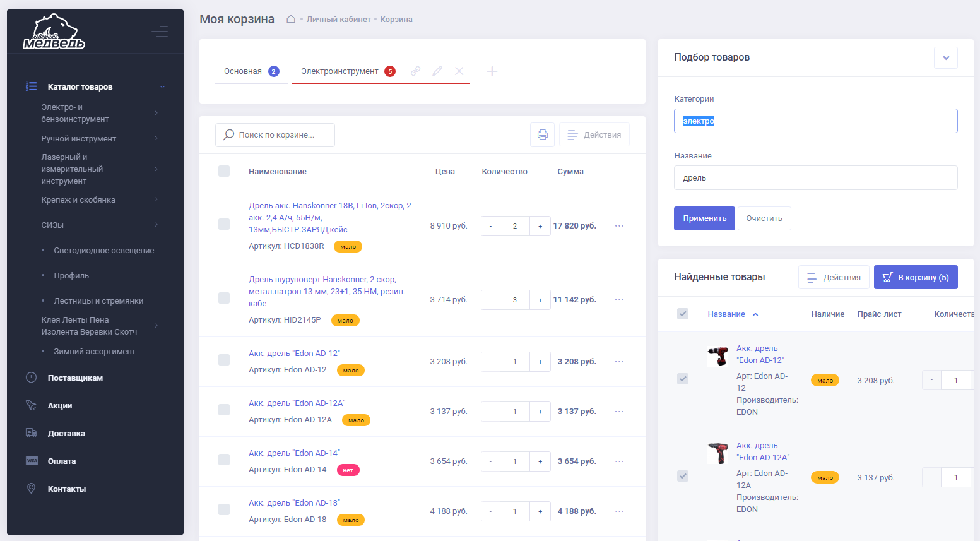Click the Очистить button
980x541 pixels.
(764, 218)
